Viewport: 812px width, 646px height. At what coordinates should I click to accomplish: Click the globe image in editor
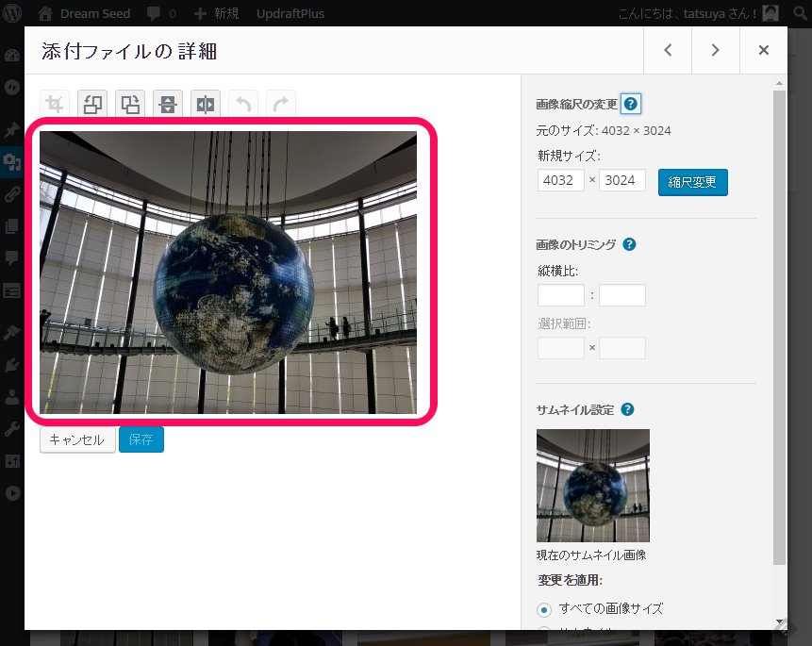click(x=228, y=273)
